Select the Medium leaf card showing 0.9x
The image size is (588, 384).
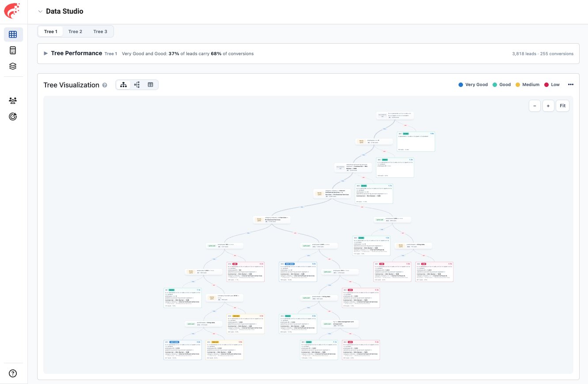click(245, 324)
